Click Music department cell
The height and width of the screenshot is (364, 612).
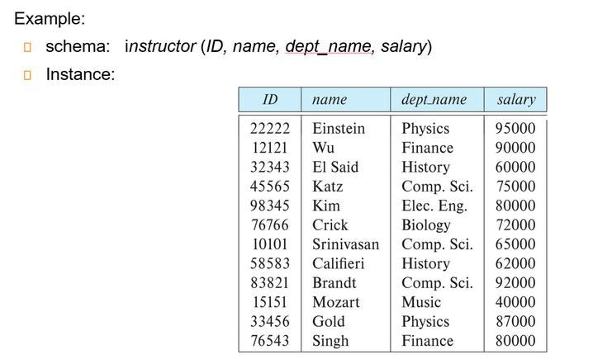click(421, 302)
